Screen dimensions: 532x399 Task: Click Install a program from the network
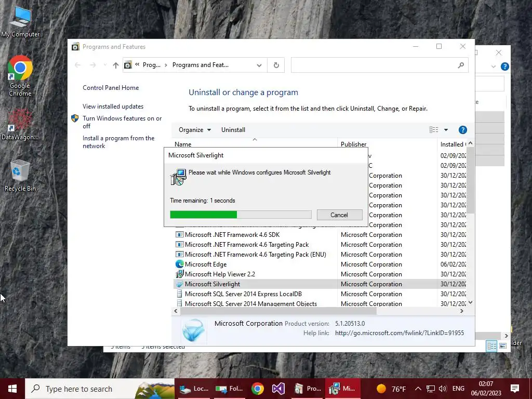tap(118, 142)
